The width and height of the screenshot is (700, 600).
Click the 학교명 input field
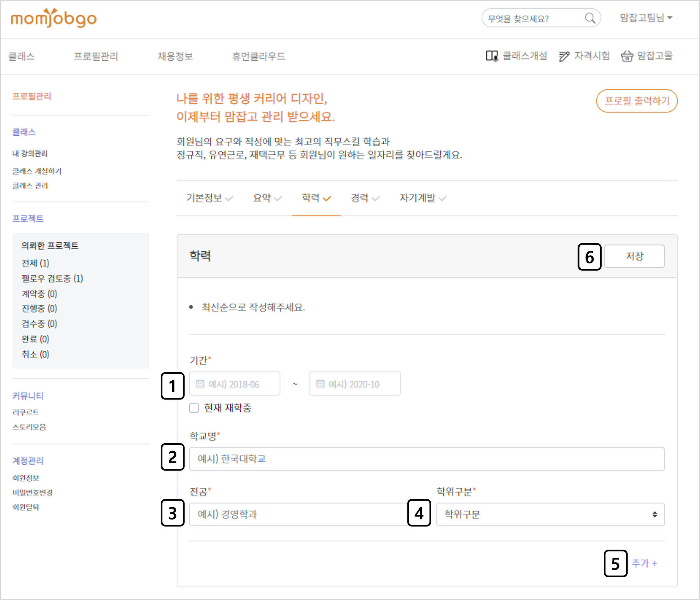click(x=426, y=459)
